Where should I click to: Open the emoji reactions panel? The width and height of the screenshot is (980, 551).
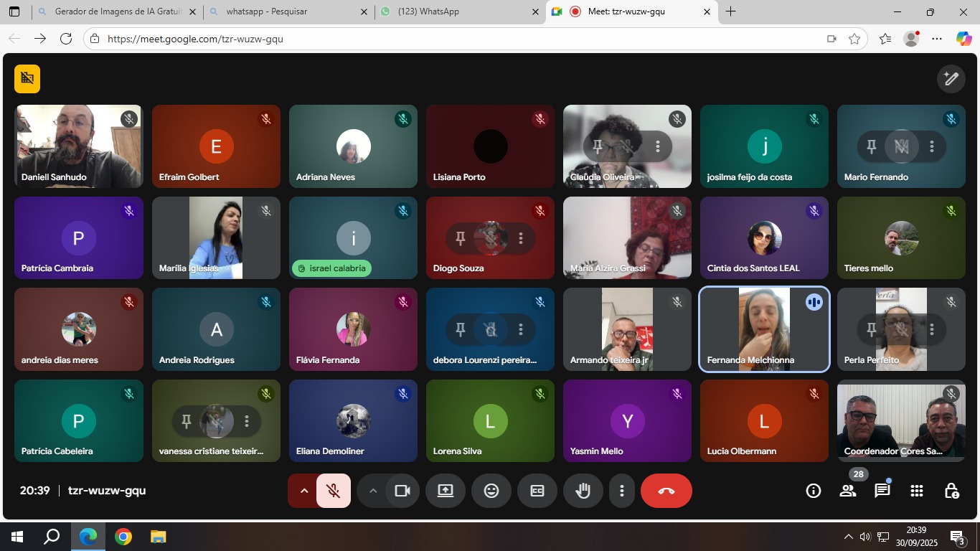(x=491, y=491)
